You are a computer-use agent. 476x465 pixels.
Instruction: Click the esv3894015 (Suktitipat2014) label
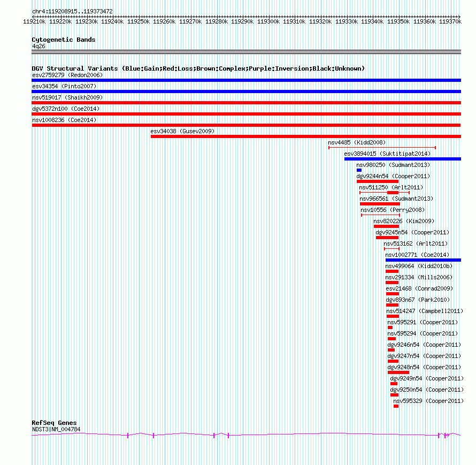387,154
